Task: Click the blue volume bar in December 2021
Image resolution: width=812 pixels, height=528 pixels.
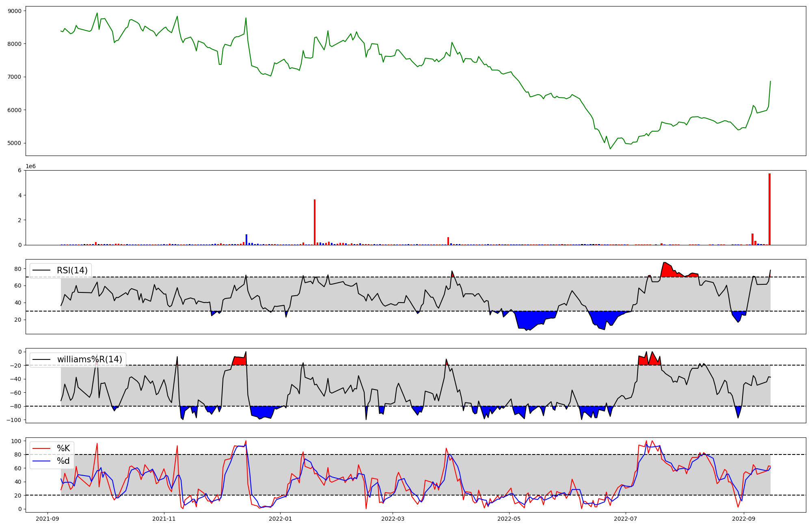Action: [x=246, y=240]
